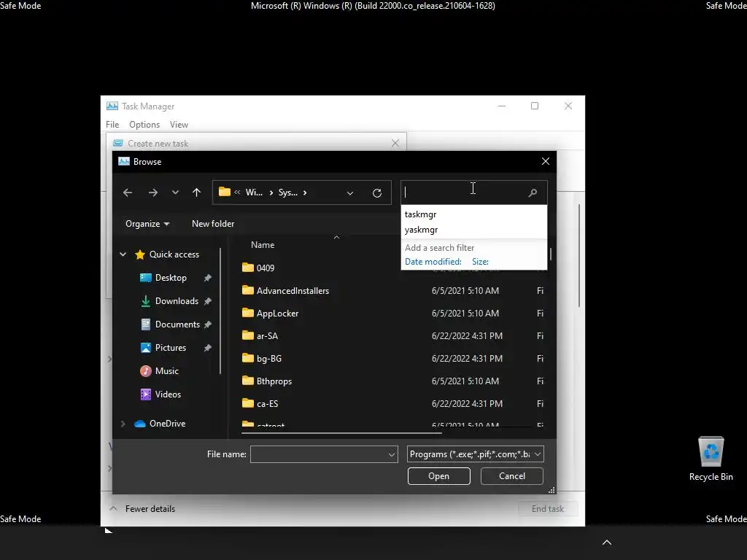Go back using the Browse back arrow
The image size is (747, 560).
(128, 192)
